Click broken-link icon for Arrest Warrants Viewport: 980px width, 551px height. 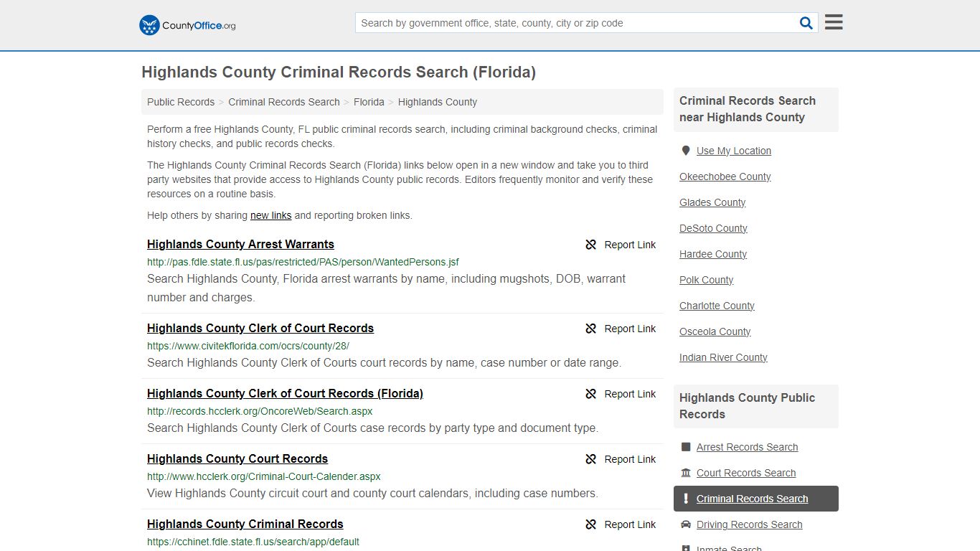591,245
